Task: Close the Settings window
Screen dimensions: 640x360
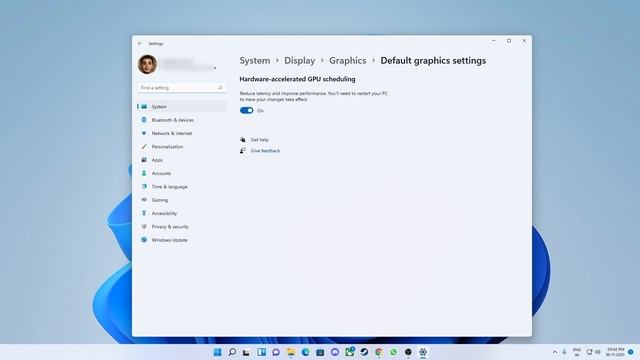Action: click(x=524, y=41)
